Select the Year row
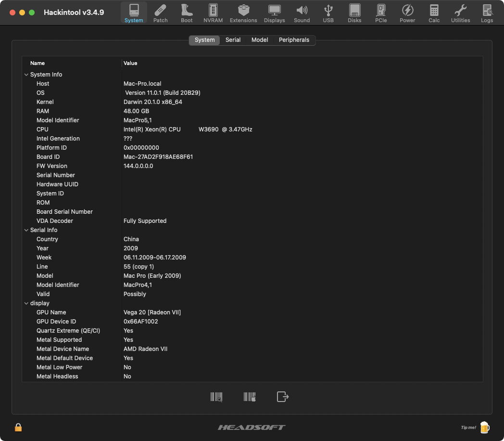Screen dimensions: 504x441 [x=252, y=248]
